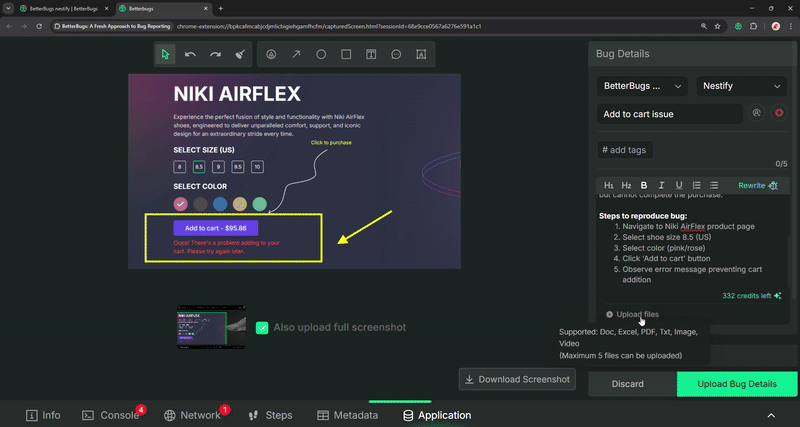Screen dimensions: 800x427
Task: Click the Download Screenshot button
Action: (517, 379)
